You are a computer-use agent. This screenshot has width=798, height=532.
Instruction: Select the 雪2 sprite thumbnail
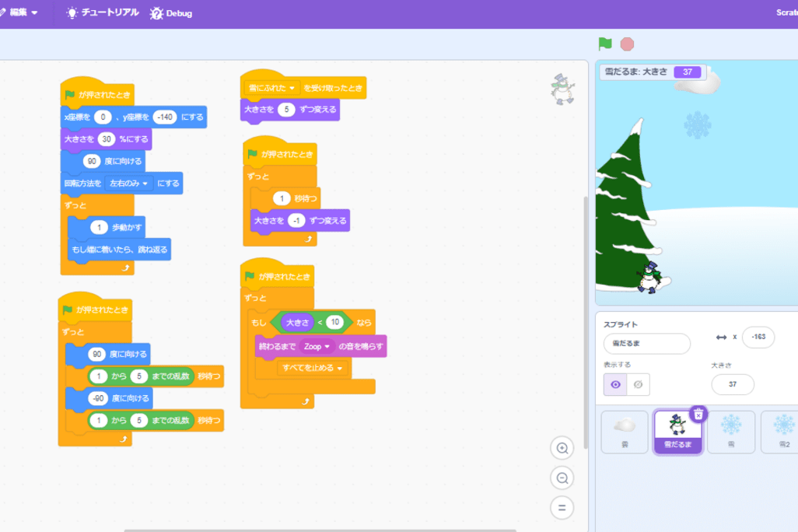782,432
